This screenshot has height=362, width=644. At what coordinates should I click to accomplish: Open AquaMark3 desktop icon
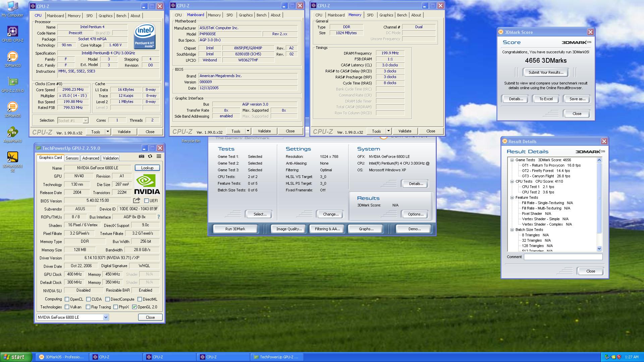pos(12,135)
